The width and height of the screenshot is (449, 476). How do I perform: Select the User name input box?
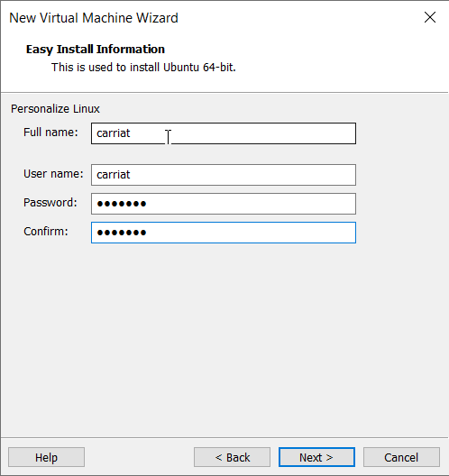(x=224, y=175)
